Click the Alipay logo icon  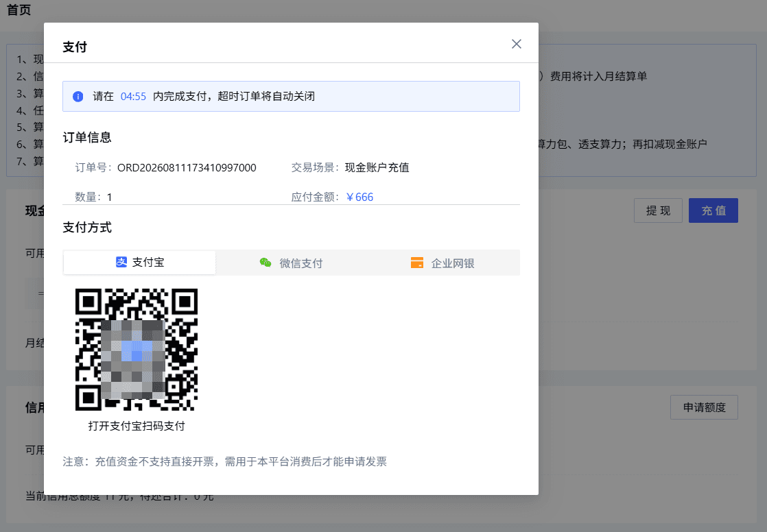(x=121, y=262)
